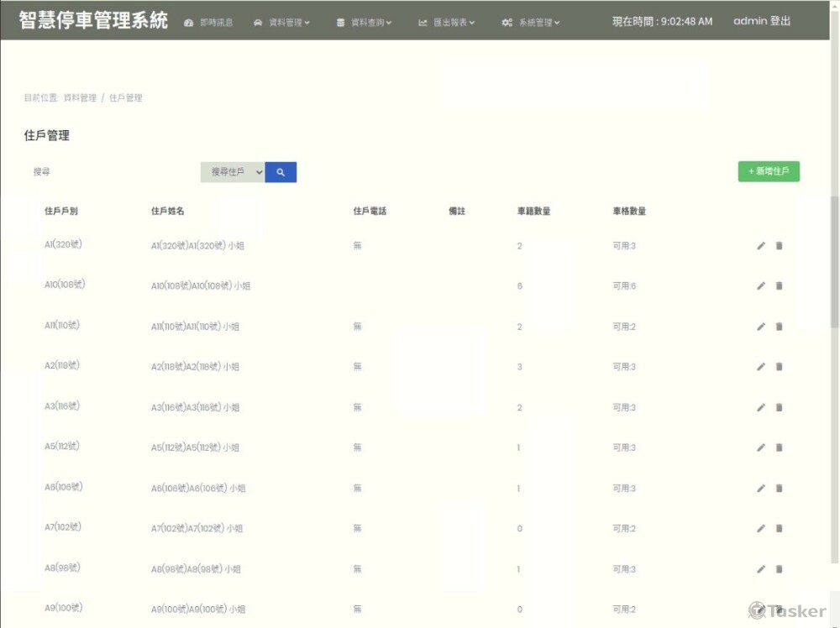Click the 住戶姓名 column header
840x628 pixels.
[x=168, y=211]
